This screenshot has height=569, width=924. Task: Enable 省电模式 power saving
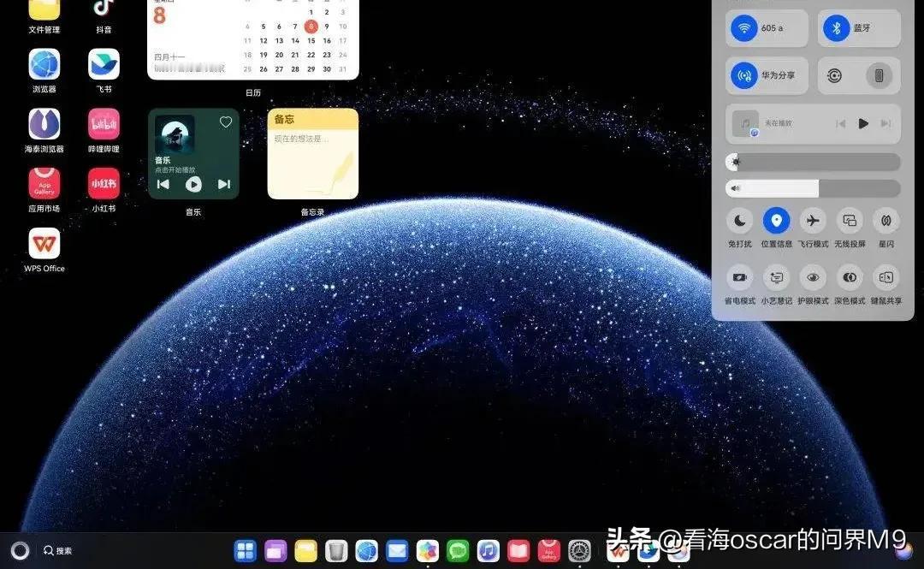739,277
